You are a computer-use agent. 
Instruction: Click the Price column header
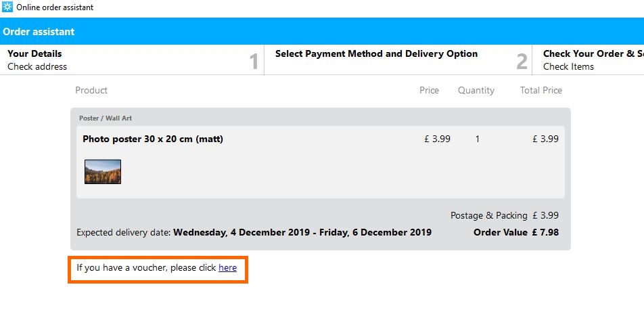coord(429,91)
